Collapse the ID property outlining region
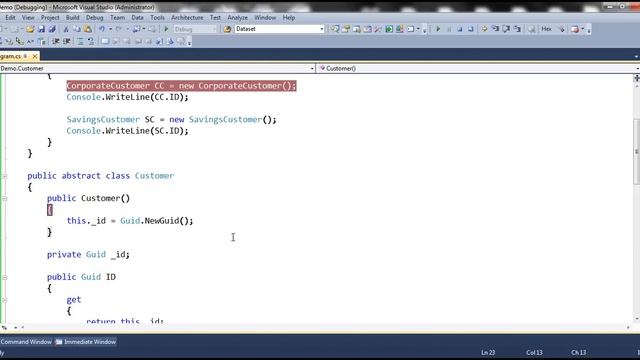Image resolution: width=640 pixels, height=360 pixels. pos(5,277)
